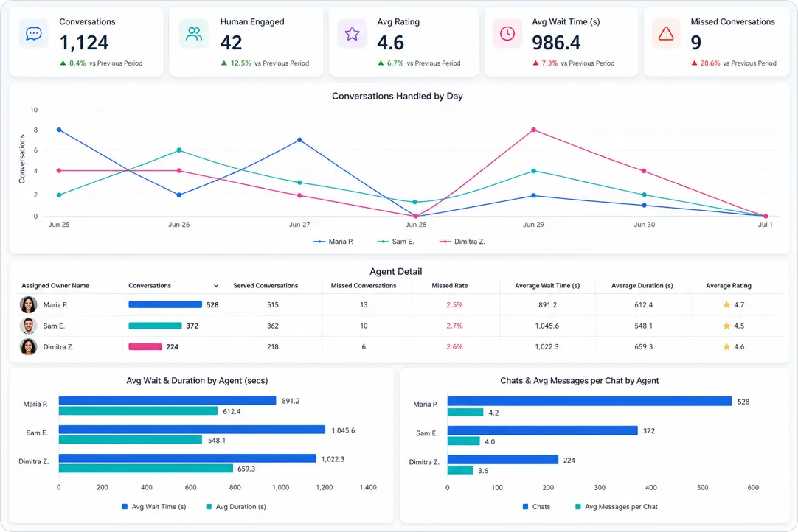
Task: Click the Missed Conversations warning triangle icon
Action: point(666,34)
